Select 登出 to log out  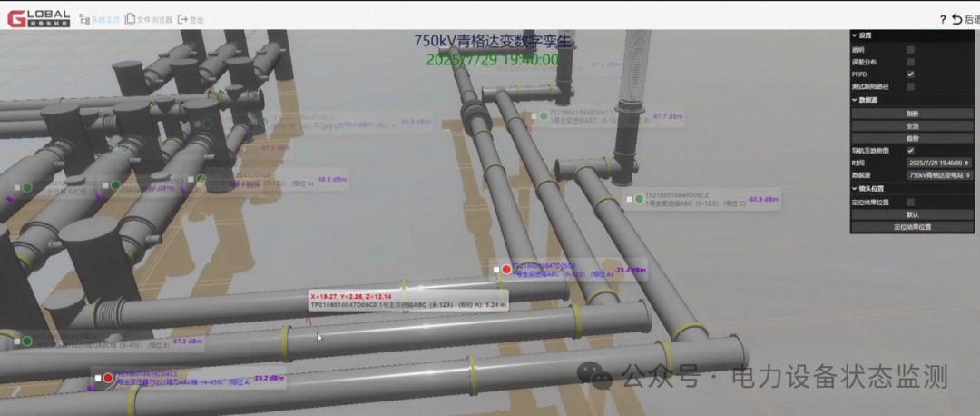(196, 20)
